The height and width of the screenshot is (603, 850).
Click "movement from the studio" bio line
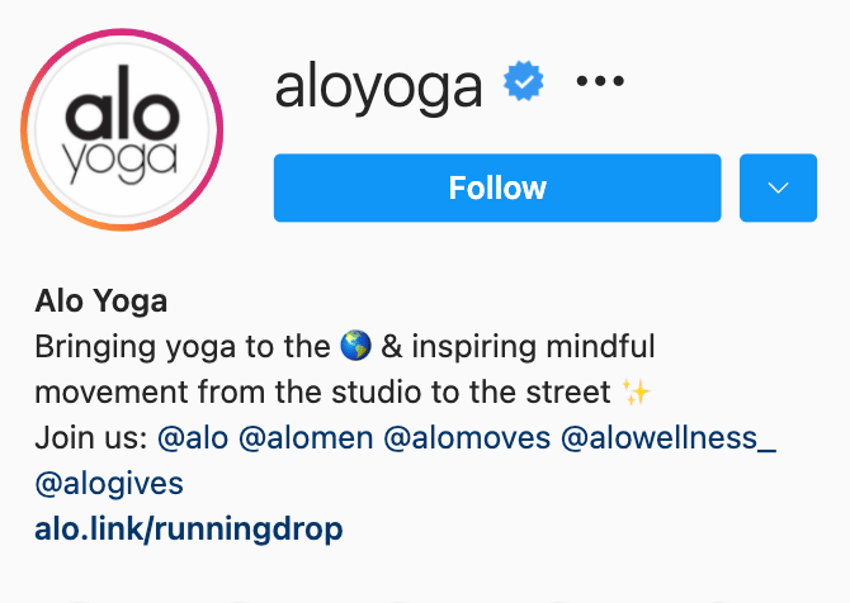(x=228, y=392)
